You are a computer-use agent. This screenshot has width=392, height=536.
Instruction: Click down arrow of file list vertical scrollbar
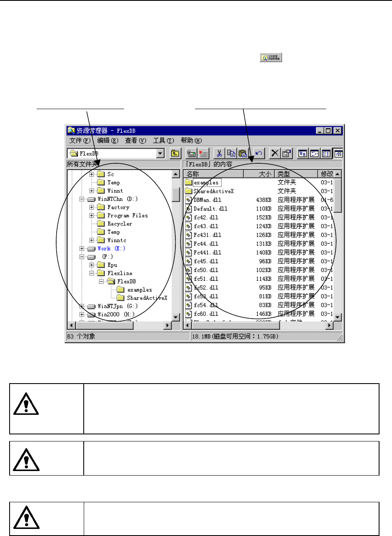pos(337,317)
